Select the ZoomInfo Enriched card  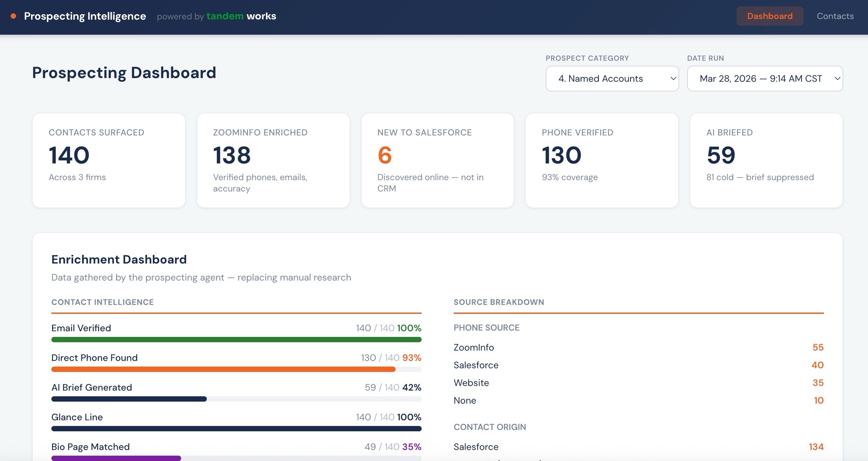(x=273, y=160)
